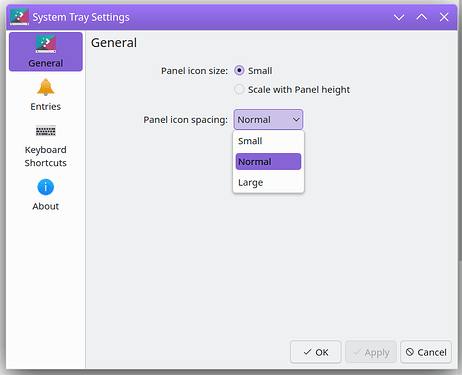Viewport: 462px width, 375px height.
Task: Click the checkmark icon on OK button
Action: pyautogui.click(x=307, y=352)
